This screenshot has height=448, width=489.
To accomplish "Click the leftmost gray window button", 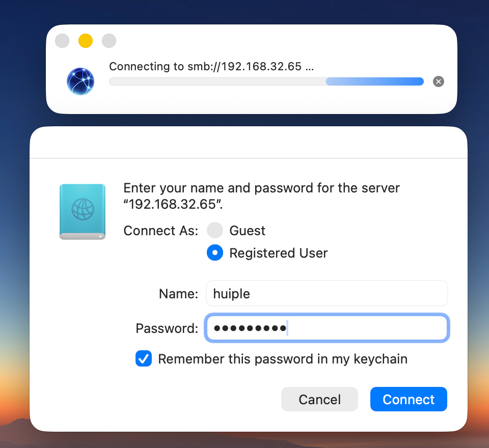I will 62,41.
